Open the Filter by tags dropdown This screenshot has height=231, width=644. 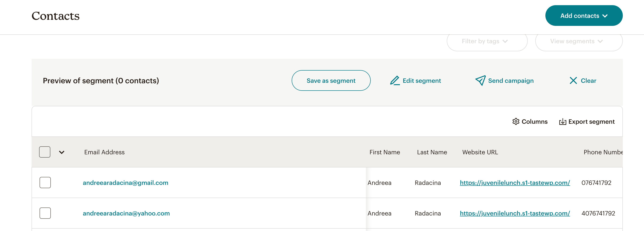click(487, 41)
